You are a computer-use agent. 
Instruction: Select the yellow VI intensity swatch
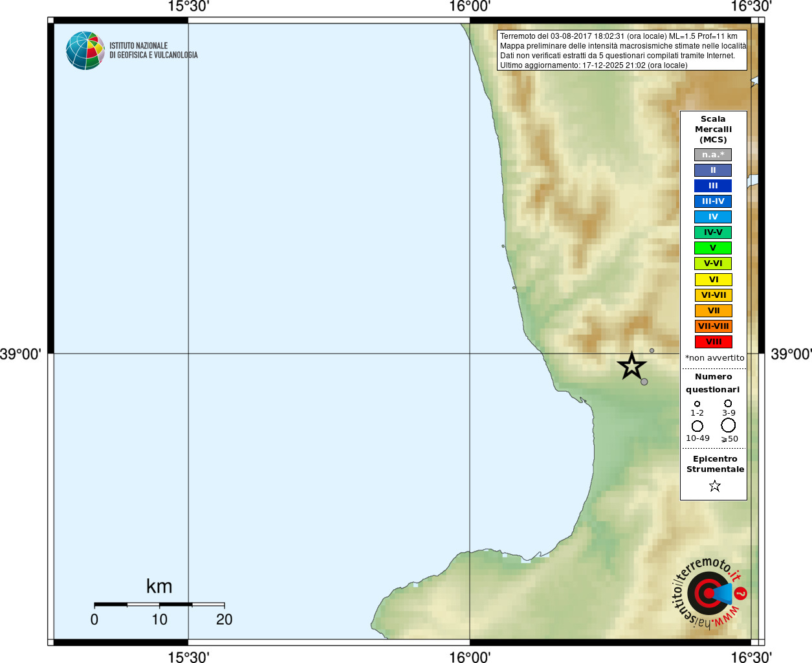click(x=713, y=280)
